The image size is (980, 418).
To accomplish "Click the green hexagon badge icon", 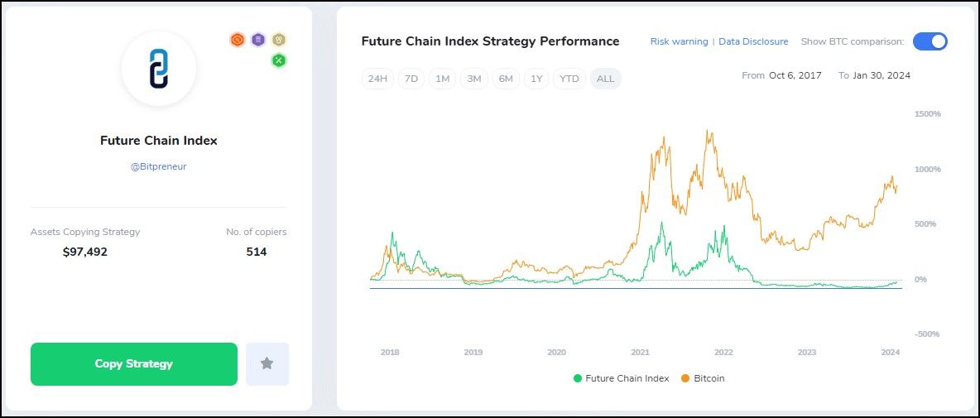I will coord(279,60).
